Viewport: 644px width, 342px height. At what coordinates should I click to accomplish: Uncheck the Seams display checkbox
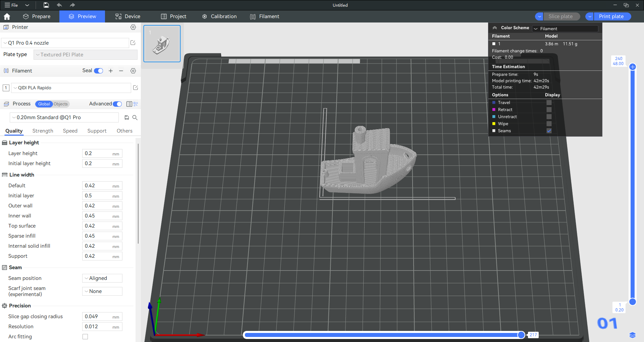click(x=549, y=131)
